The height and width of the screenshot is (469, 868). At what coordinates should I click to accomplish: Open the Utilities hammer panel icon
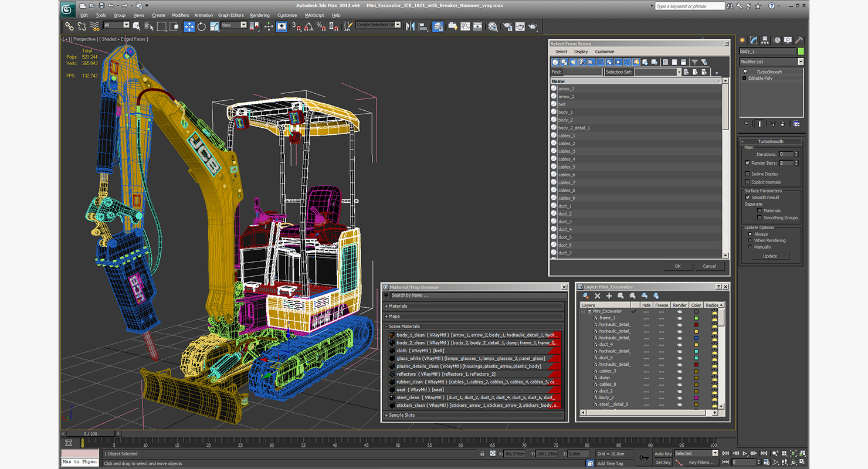[799, 40]
